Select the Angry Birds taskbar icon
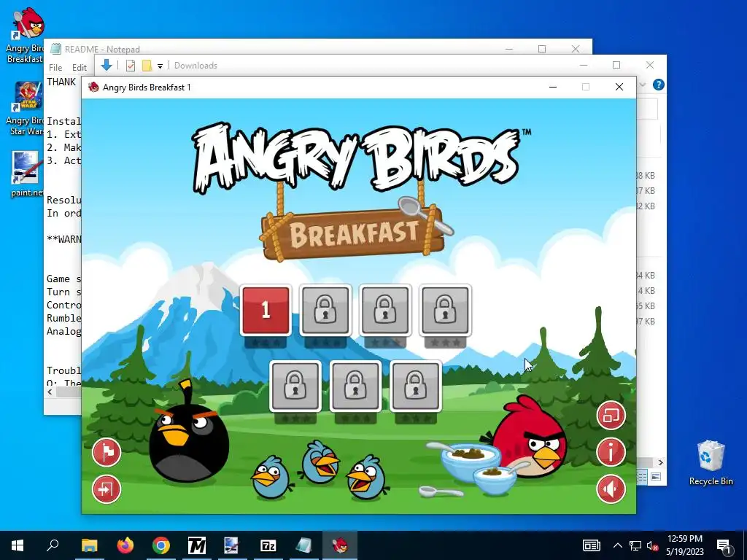747x560 pixels. click(x=340, y=545)
